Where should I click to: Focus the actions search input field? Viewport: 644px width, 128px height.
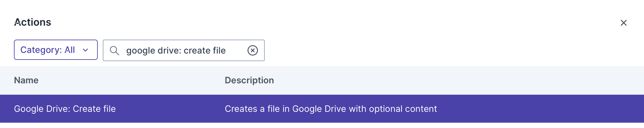(x=183, y=50)
